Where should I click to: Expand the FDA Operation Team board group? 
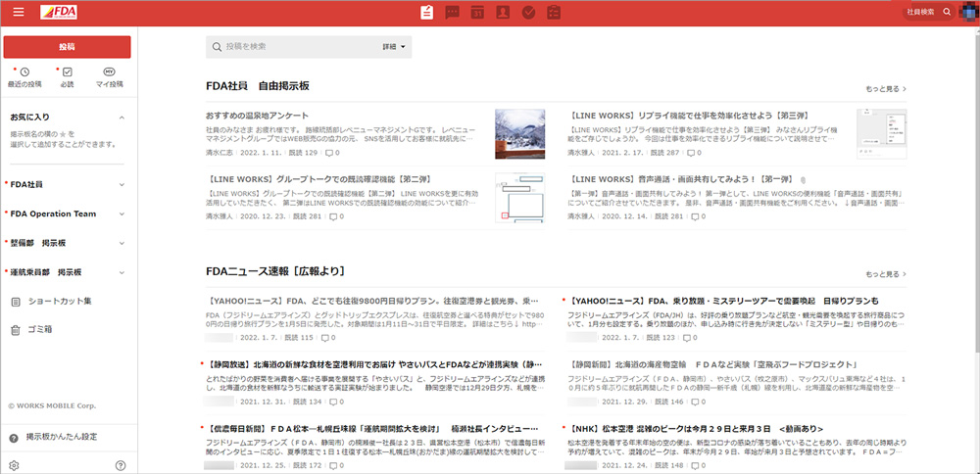click(x=122, y=213)
